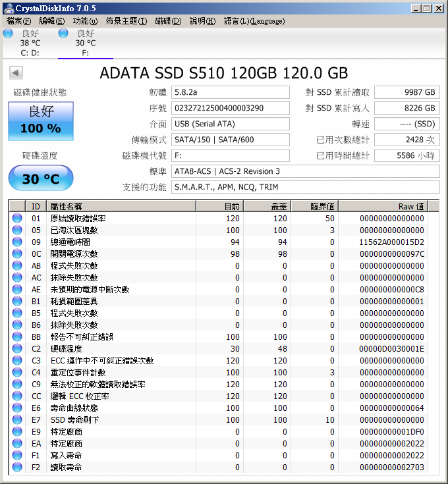Click status orb of F2 讀取壽命 row

pyautogui.click(x=17, y=467)
